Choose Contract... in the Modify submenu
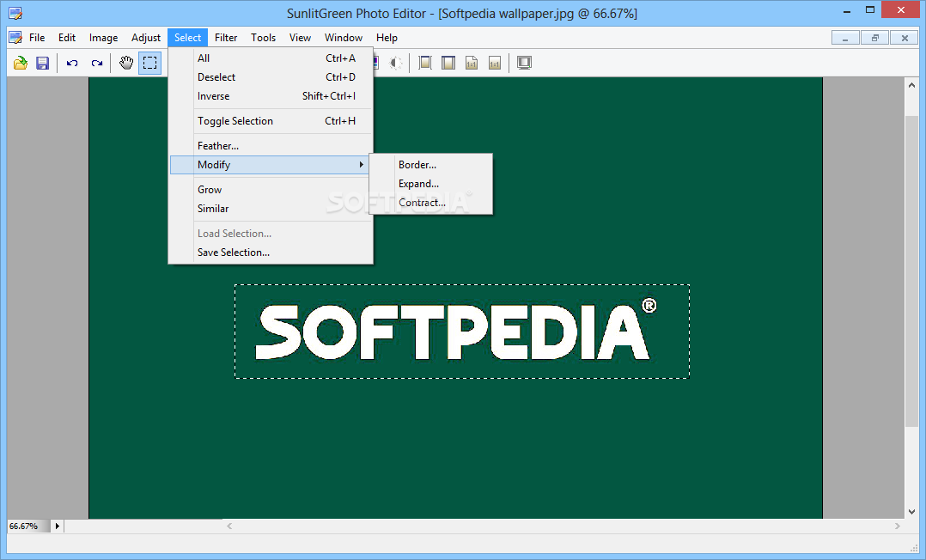The width and height of the screenshot is (926, 560). point(431,203)
